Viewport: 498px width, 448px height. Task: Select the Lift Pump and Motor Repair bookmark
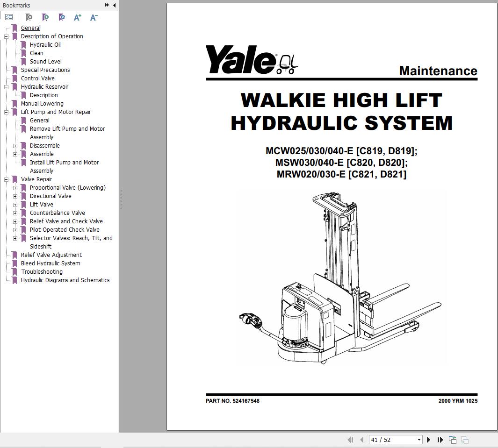coord(56,112)
